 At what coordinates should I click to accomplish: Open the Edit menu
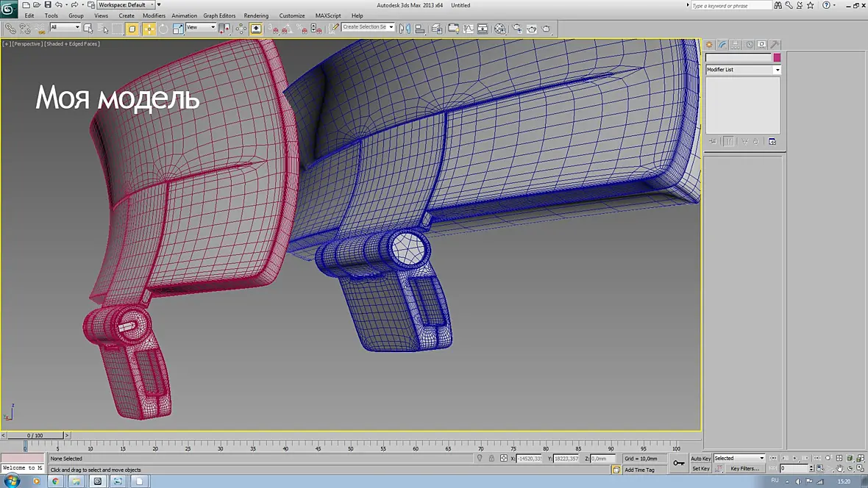tap(29, 15)
